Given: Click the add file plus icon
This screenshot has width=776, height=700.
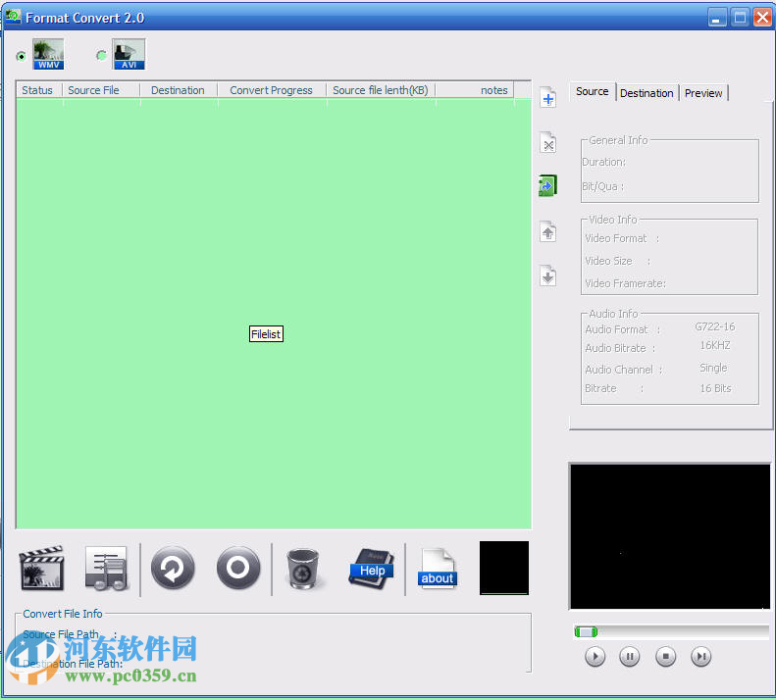Looking at the screenshot, I should click(547, 97).
